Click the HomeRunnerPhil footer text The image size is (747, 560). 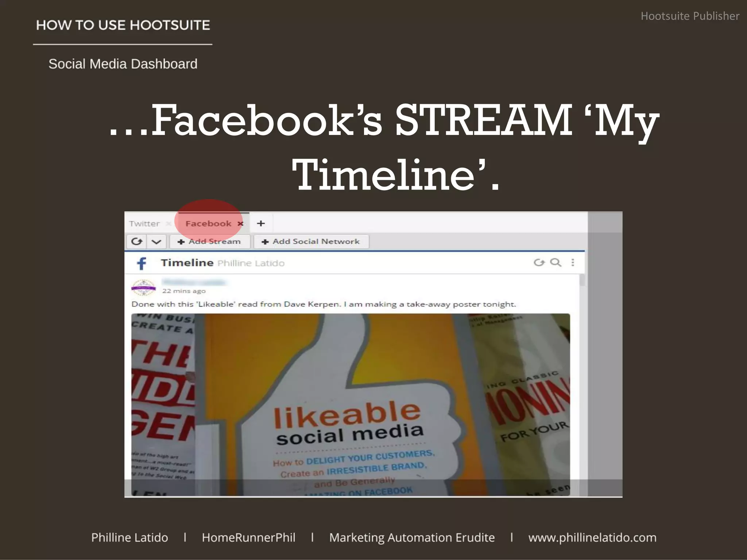click(248, 537)
